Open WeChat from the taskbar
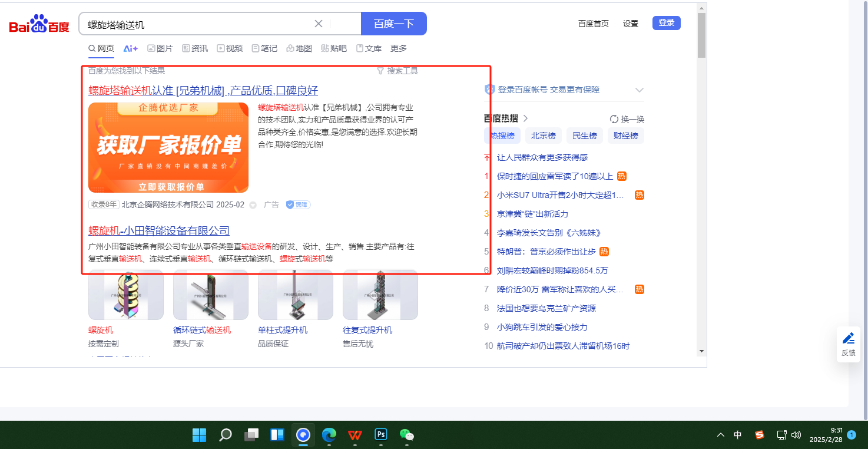Image resolution: width=868 pixels, height=449 pixels. pyautogui.click(x=406, y=435)
